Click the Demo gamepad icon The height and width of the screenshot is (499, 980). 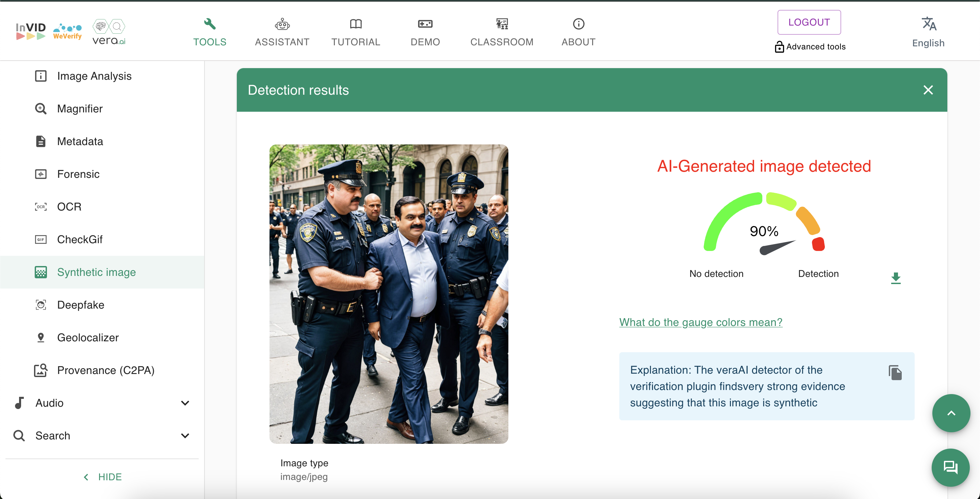[425, 24]
